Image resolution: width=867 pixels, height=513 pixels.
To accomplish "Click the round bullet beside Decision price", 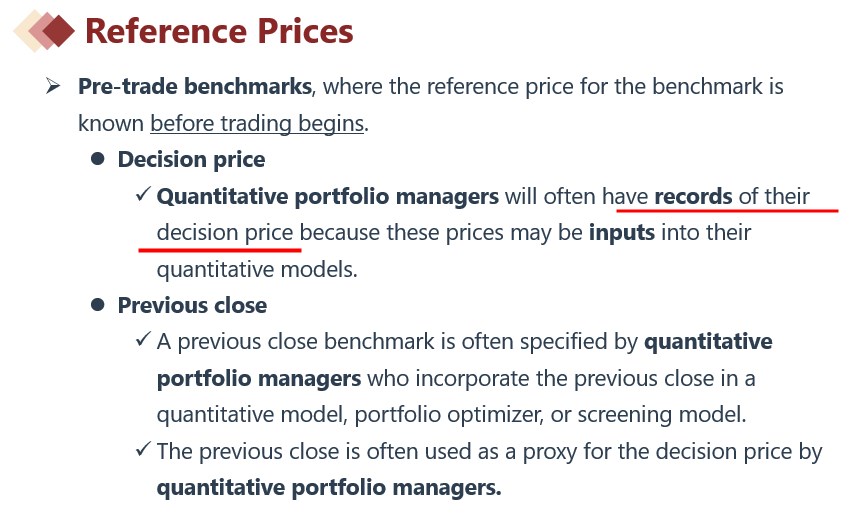I will 98,159.
